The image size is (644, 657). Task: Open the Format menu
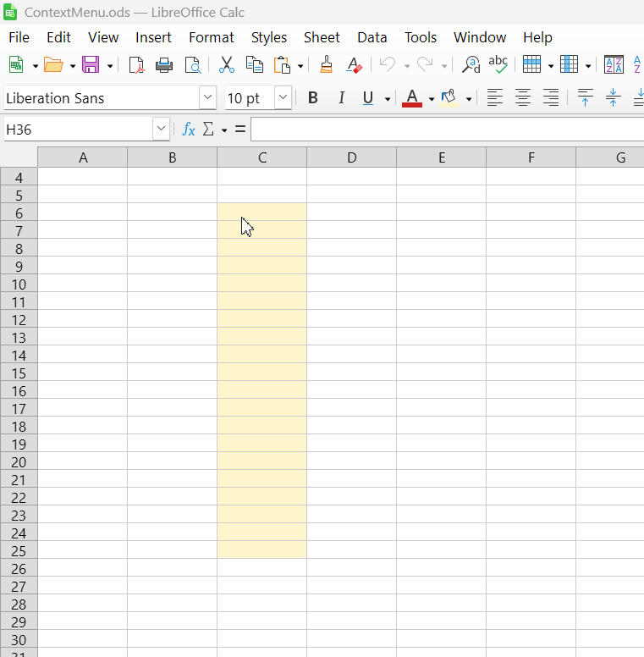pyautogui.click(x=211, y=37)
